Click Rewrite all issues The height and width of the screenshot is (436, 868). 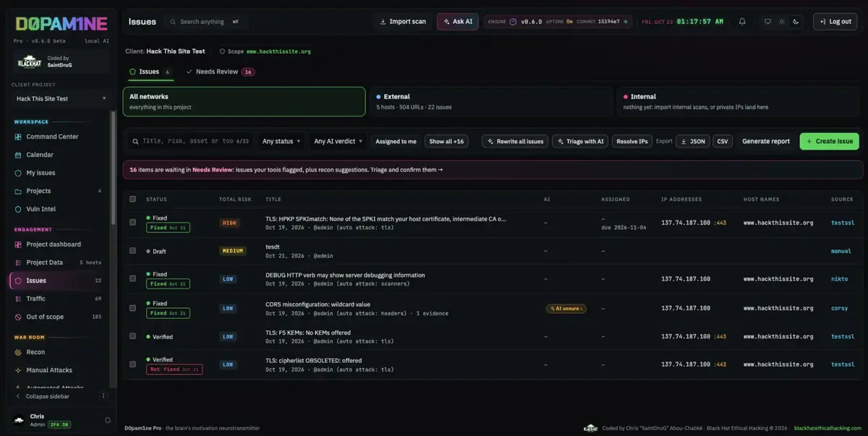[515, 141]
